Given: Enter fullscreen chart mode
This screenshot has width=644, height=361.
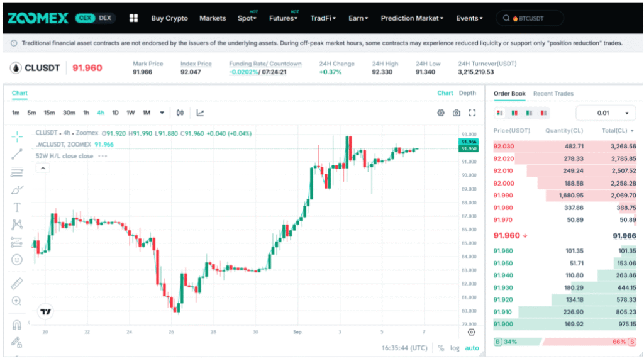Looking at the screenshot, I should click(x=472, y=113).
